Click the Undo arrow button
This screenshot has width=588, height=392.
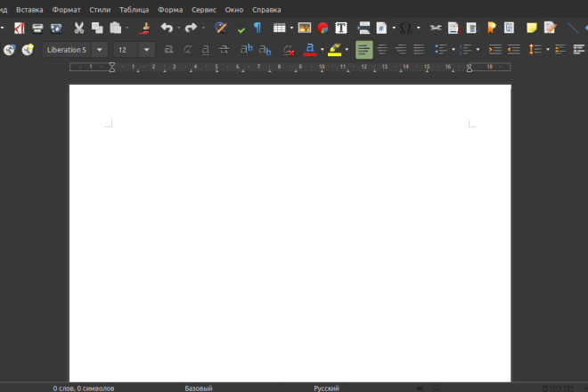pyautogui.click(x=167, y=28)
